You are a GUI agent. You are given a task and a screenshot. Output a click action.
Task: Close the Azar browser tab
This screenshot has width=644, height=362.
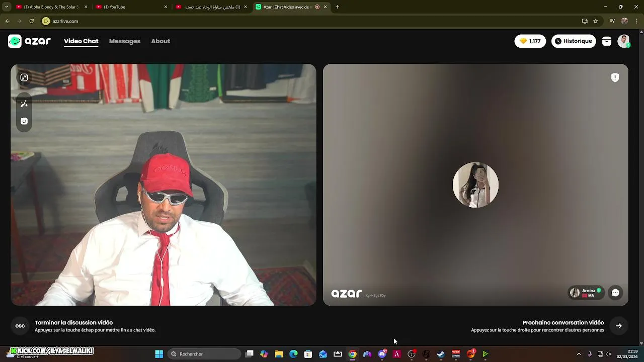click(x=326, y=7)
